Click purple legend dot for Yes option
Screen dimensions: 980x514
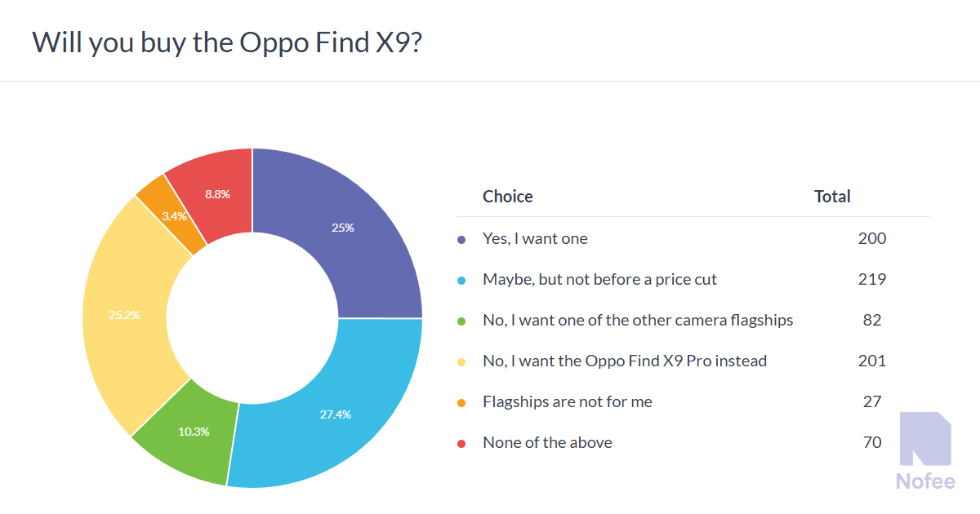coord(461,240)
